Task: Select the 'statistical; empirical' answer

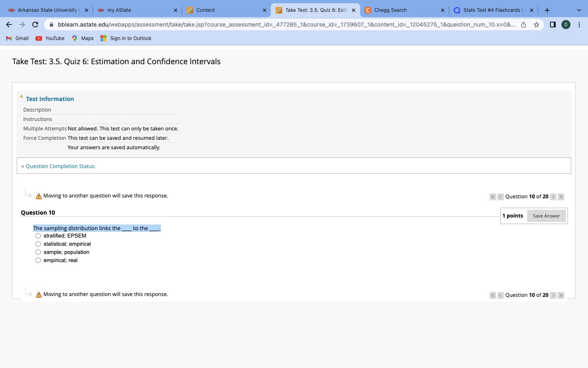Action: [38, 244]
